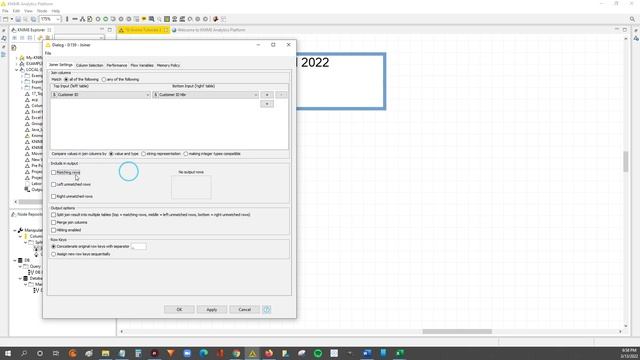Check the Left unmatched rows checkbox
The image size is (640, 360).
pyautogui.click(x=53, y=184)
